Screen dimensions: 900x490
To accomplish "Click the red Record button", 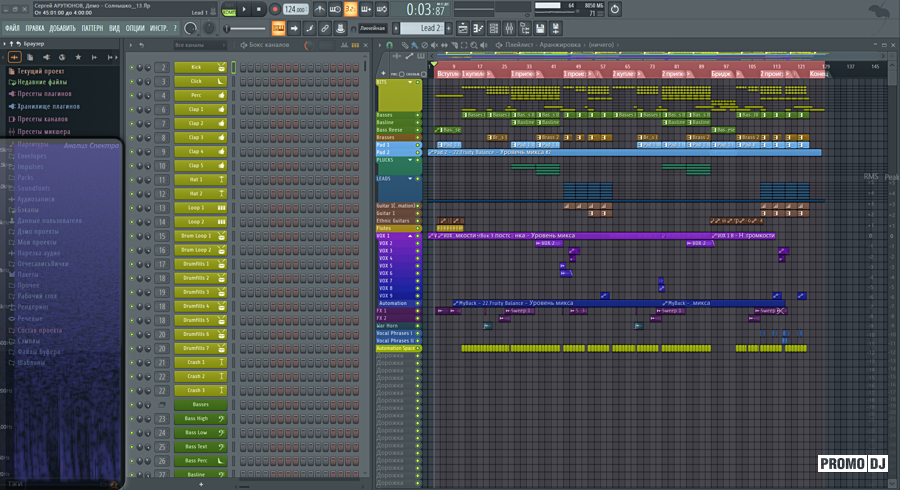I will pyautogui.click(x=274, y=10).
